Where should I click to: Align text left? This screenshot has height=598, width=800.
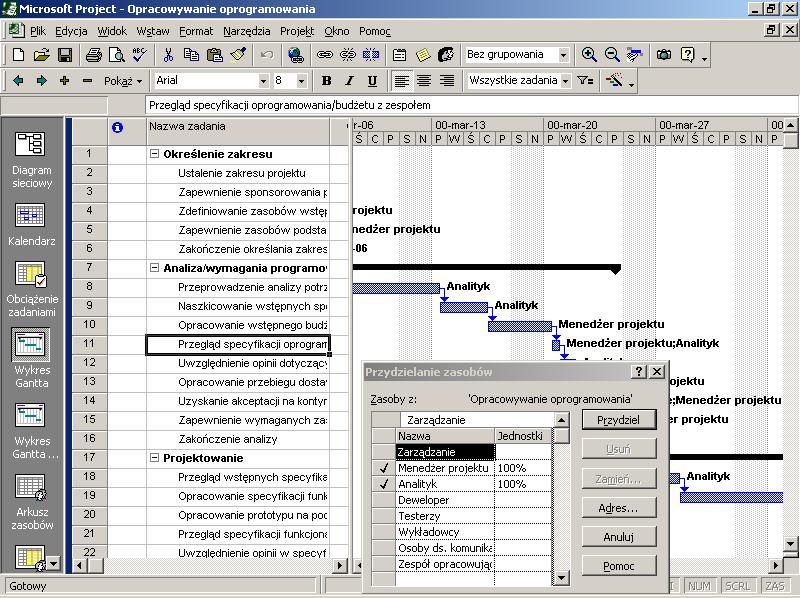(402, 81)
